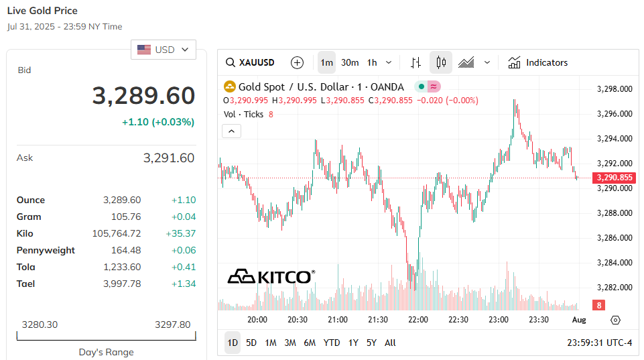This screenshot has width=644, height=360.
Task: Select the 1D time range
Action: (233, 343)
